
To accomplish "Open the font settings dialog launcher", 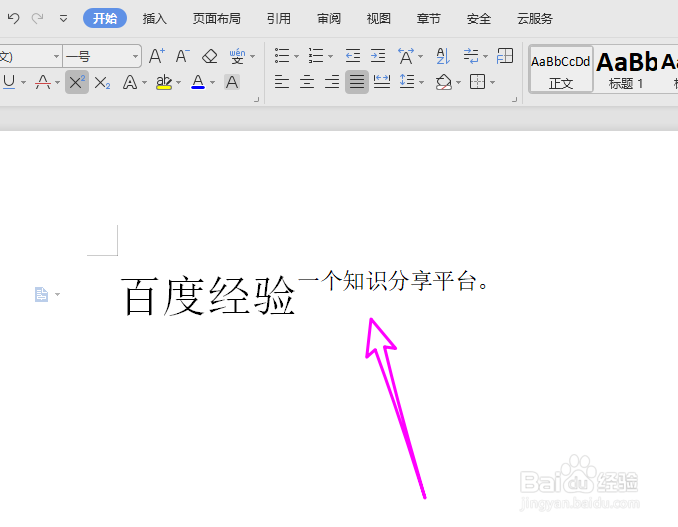I will 256,100.
